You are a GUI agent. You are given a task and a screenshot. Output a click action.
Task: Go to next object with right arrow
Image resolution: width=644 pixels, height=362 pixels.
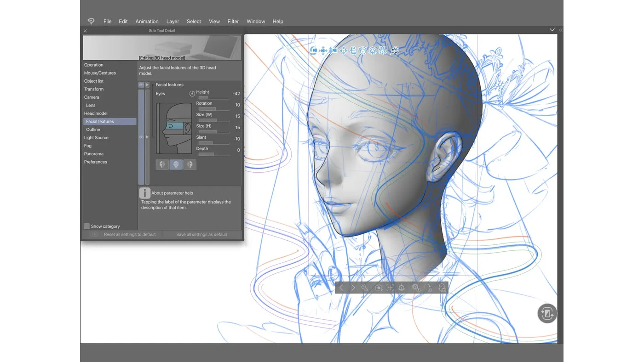353,288
